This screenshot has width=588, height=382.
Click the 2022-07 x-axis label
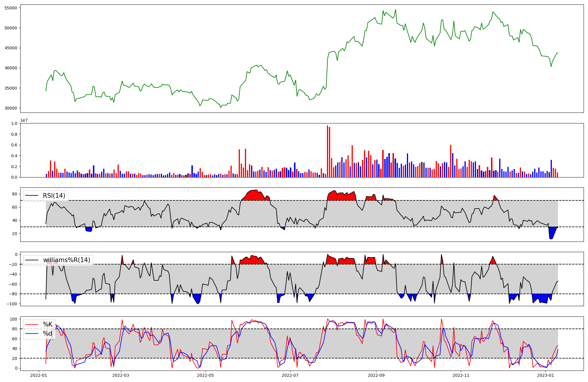[x=290, y=375]
